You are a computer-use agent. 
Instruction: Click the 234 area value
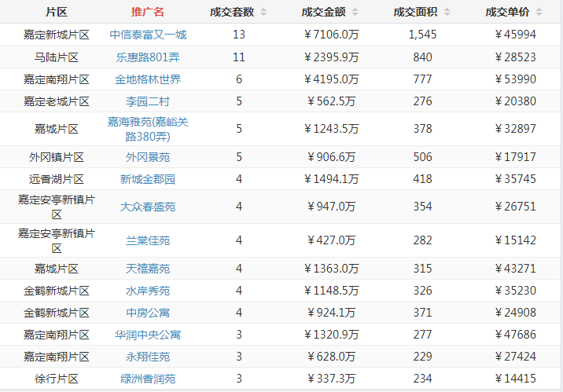point(422,379)
